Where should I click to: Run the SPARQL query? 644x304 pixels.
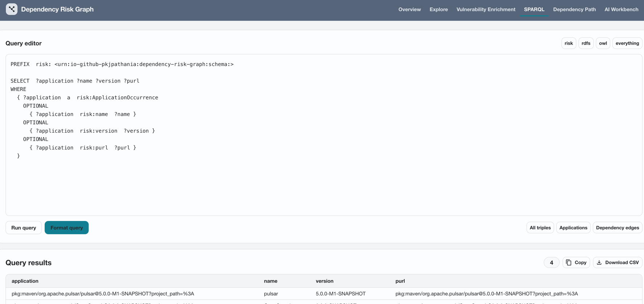click(24, 228)
